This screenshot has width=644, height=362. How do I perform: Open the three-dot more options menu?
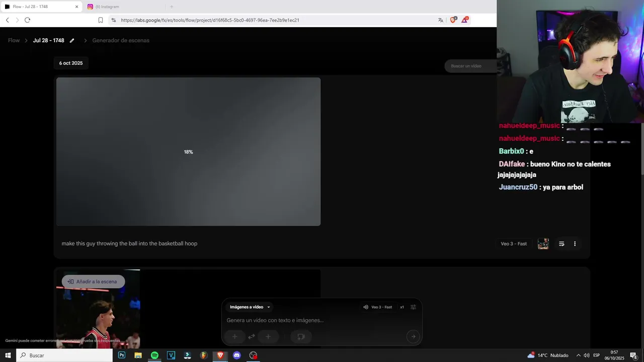(x=575, y=244)
